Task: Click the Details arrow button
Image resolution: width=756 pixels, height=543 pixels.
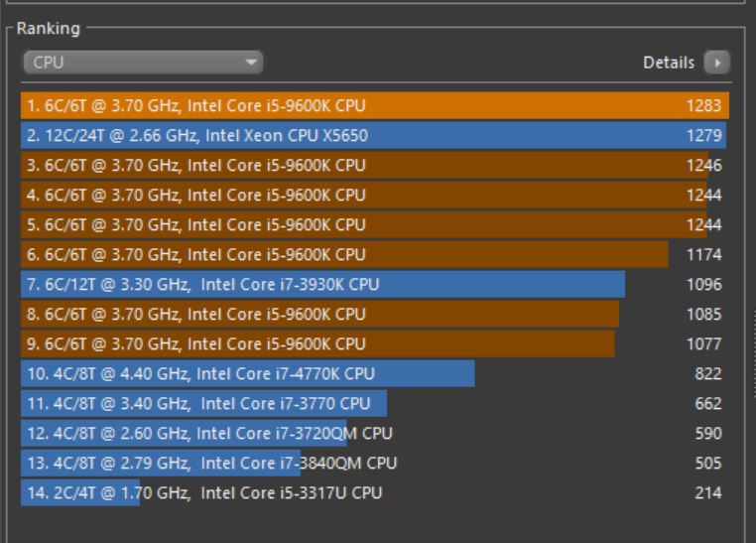Action: [717, 63]
